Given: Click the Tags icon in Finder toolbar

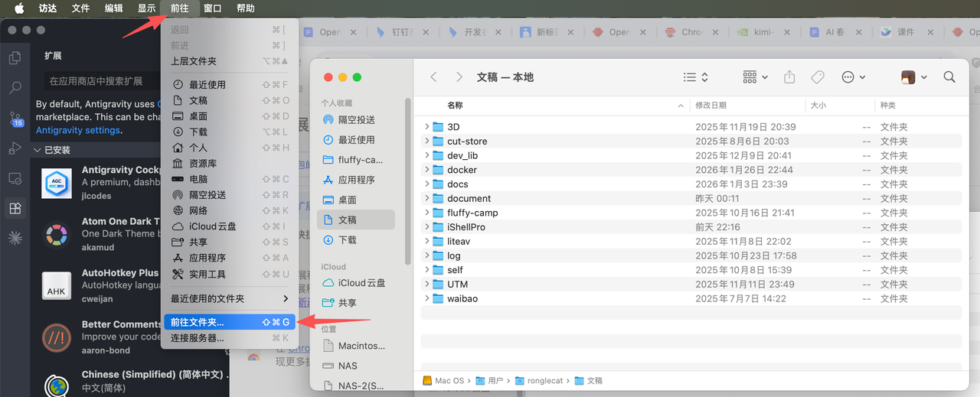Looking at the screenshot, I should (817, 77).
